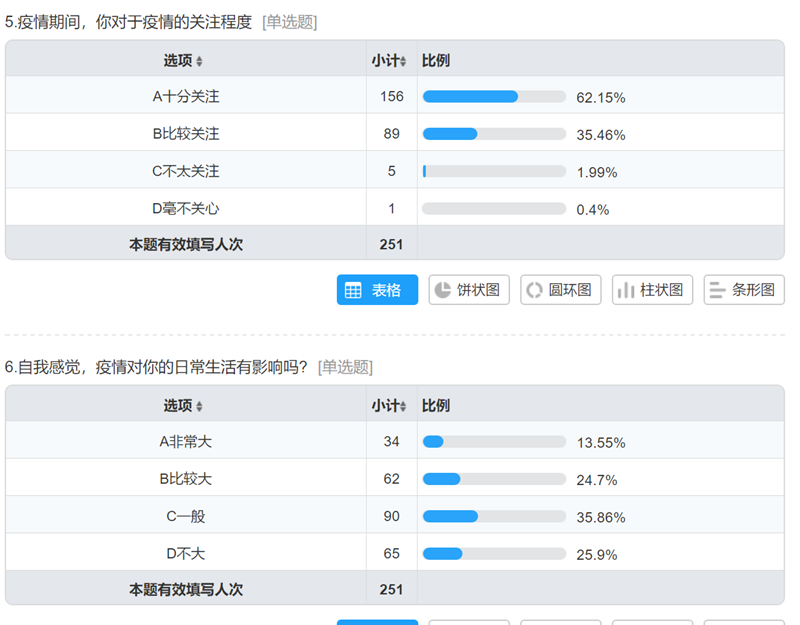Sort question 6 by 小计 column arrow
The image size is (800, 625).
[x=404, y=406]
